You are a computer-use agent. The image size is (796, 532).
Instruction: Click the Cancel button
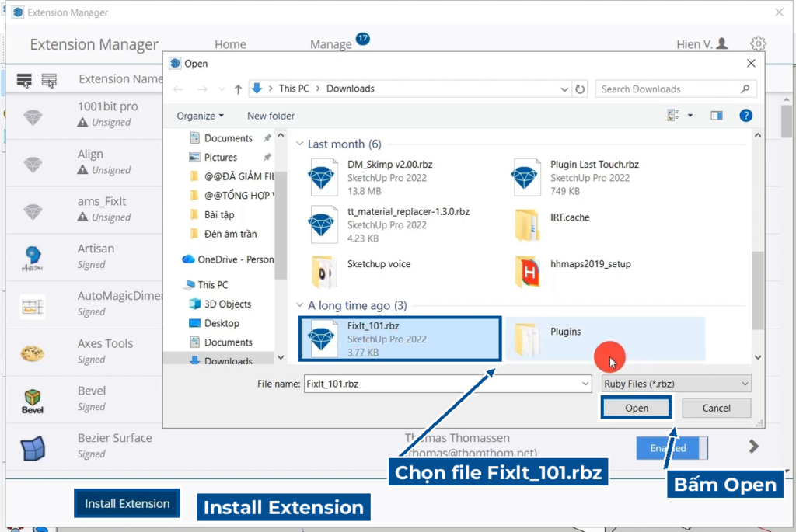point(716,408)
